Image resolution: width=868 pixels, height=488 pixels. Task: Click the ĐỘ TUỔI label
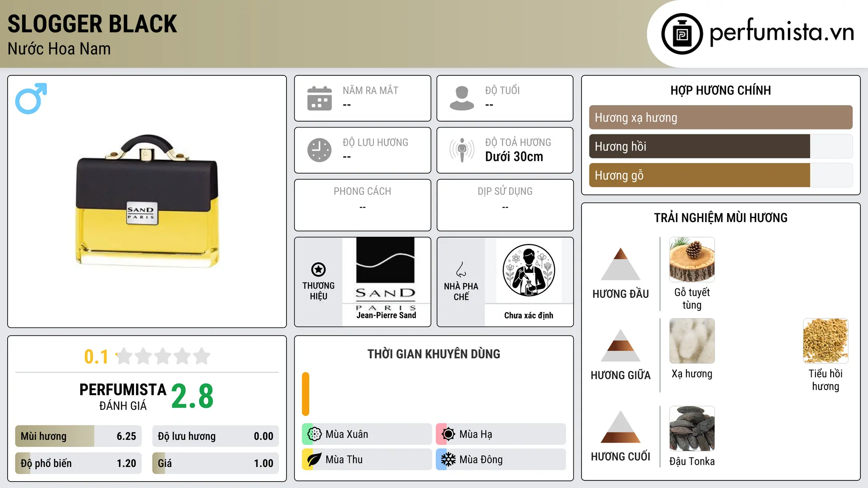[x=502, y=90]
